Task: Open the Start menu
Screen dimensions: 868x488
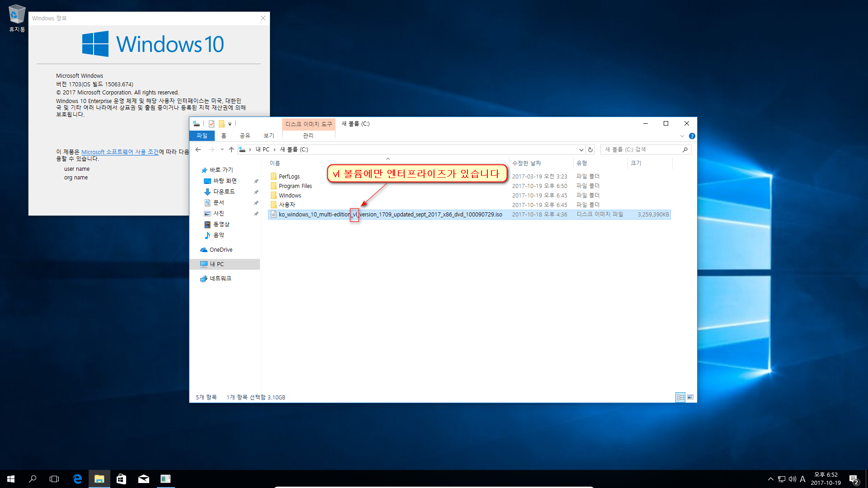Action: (x=11, y=479)
